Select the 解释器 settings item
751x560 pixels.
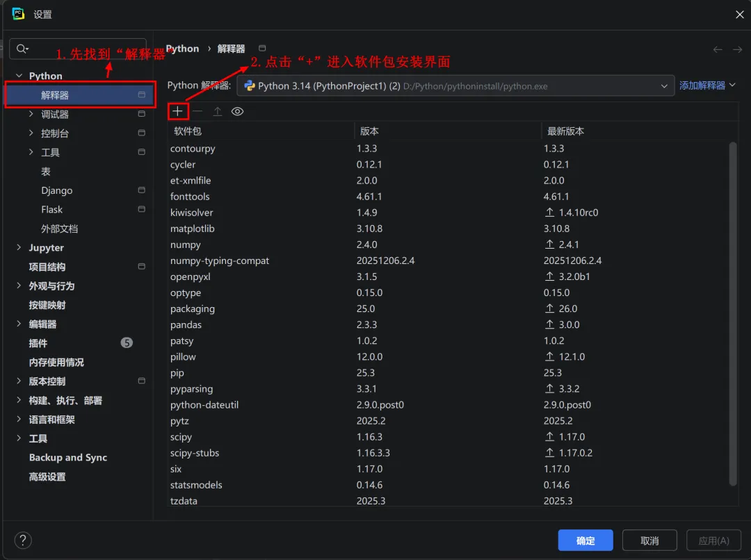pyautogui.click(x=80, y=94)
